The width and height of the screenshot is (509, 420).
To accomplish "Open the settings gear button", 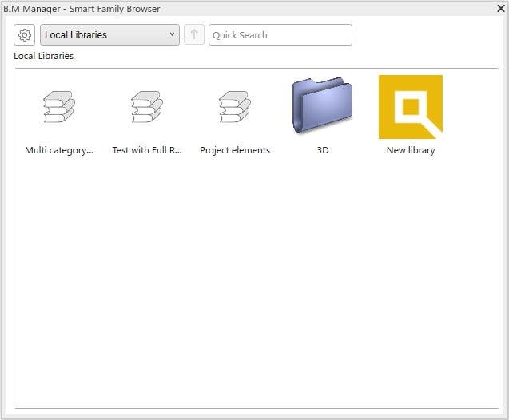I will [24, 34].
